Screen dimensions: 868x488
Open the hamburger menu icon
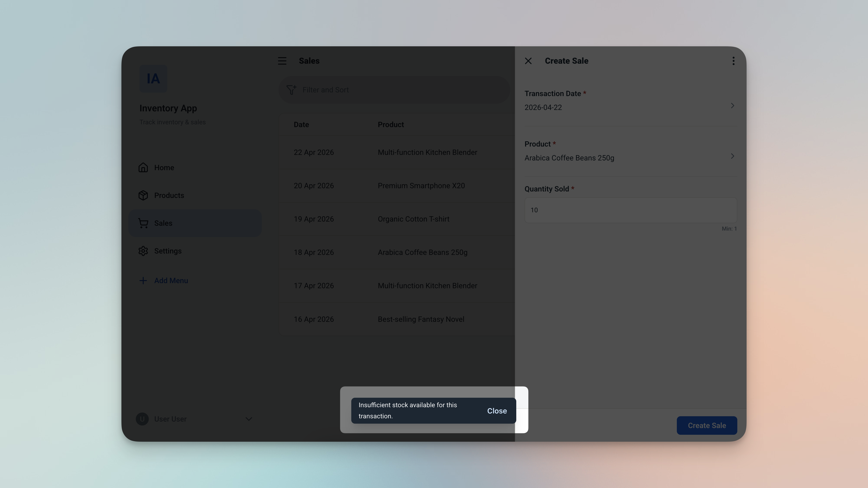282,61
